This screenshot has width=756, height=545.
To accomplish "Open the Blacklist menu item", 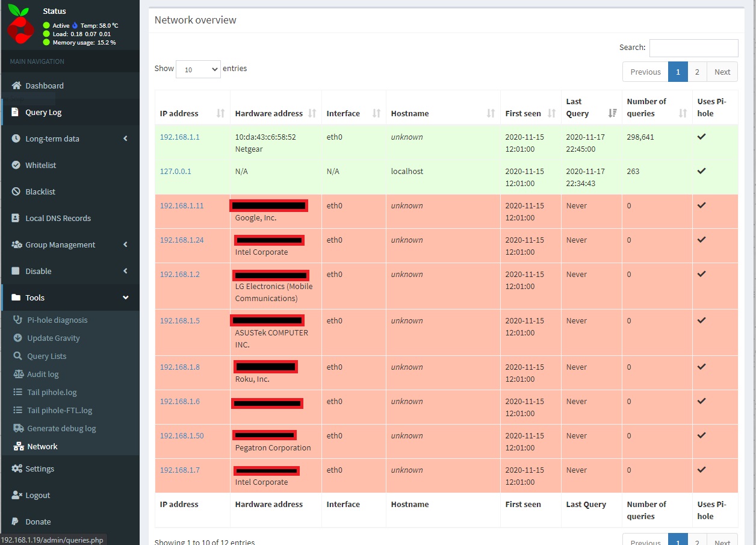I will (x=70, y=192).
